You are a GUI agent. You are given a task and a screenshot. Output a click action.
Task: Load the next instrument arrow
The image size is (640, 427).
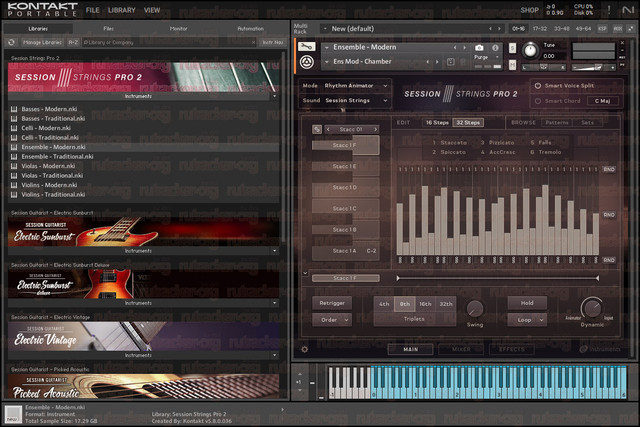(464, 48)
